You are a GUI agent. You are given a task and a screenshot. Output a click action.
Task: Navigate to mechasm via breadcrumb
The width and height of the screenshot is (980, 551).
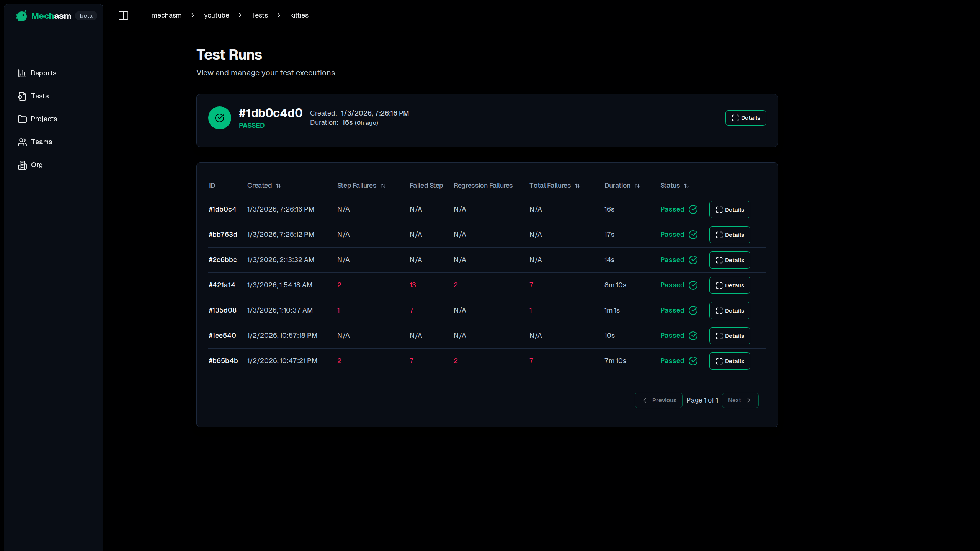[x=166, y=15]
